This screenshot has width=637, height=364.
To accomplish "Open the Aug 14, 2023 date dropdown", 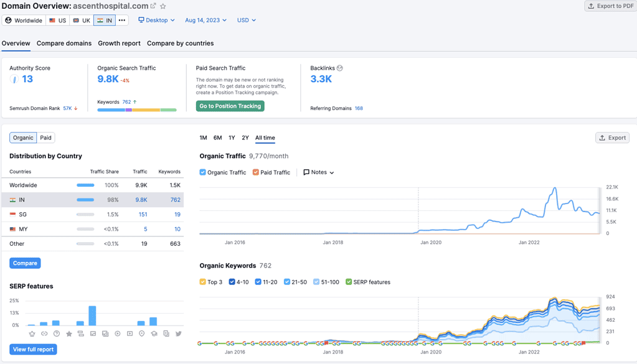I will pos(206,20).
